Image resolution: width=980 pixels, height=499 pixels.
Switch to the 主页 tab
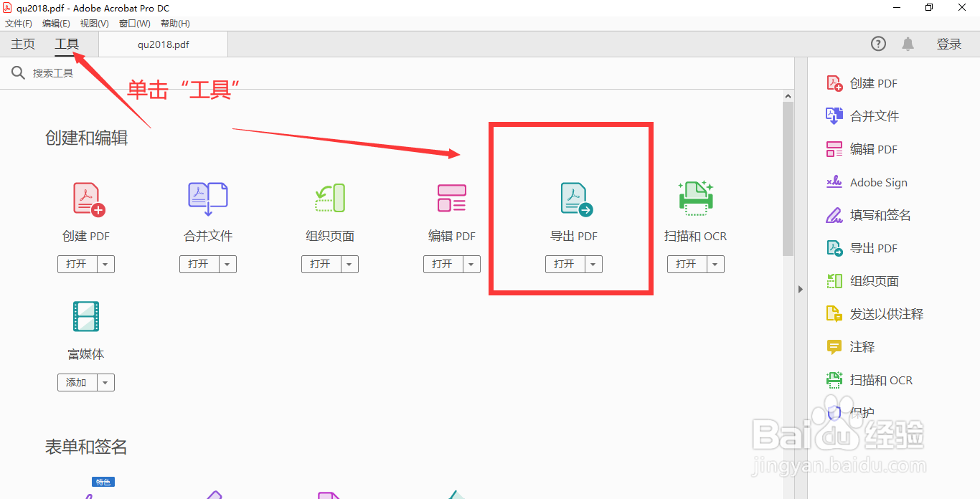[23, 44]
